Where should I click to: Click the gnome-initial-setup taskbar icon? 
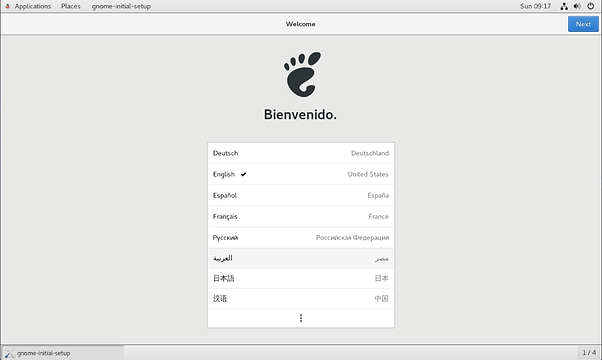coord(10,353)
